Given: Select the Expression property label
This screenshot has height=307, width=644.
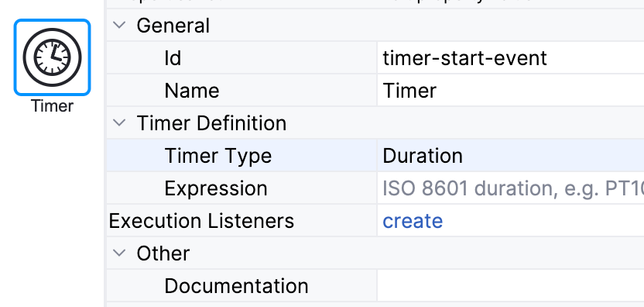Looking at the screenshot, I should (x=216, y=188).
